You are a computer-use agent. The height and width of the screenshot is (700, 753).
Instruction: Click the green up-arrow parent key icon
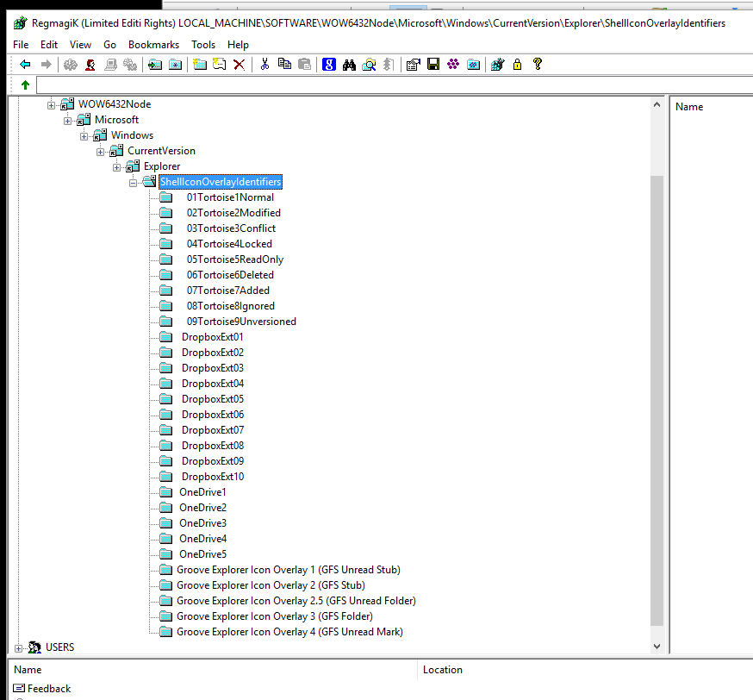tap(23, 84)
